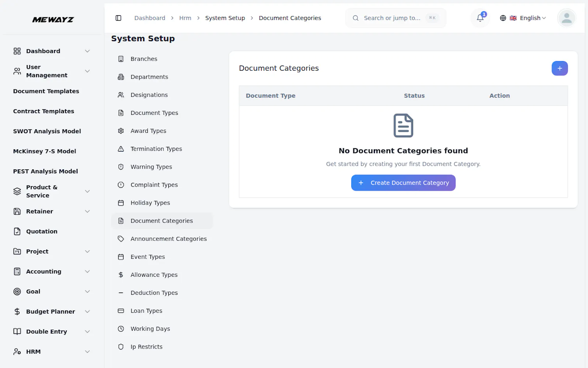Click the Award Types badge icon
588x368 pixels.
point(121,131)
